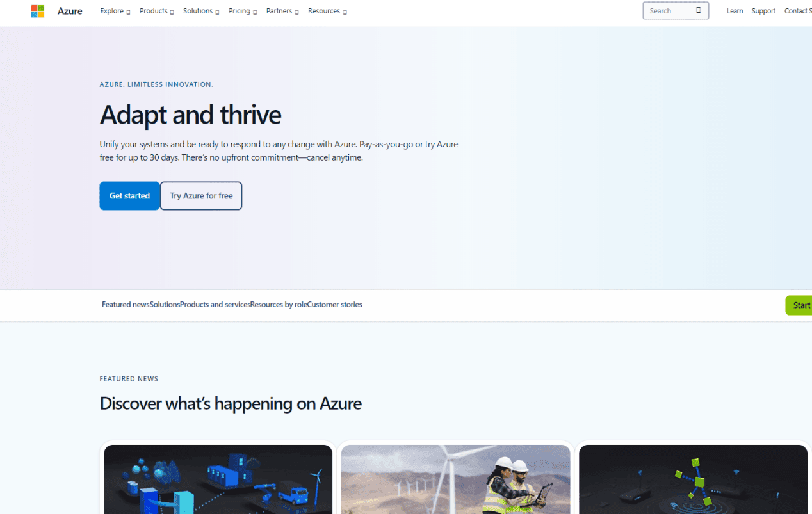The height and width of the screenshot is (514, 812).
Task: Click the green Start button
Action: pos(799,305)
